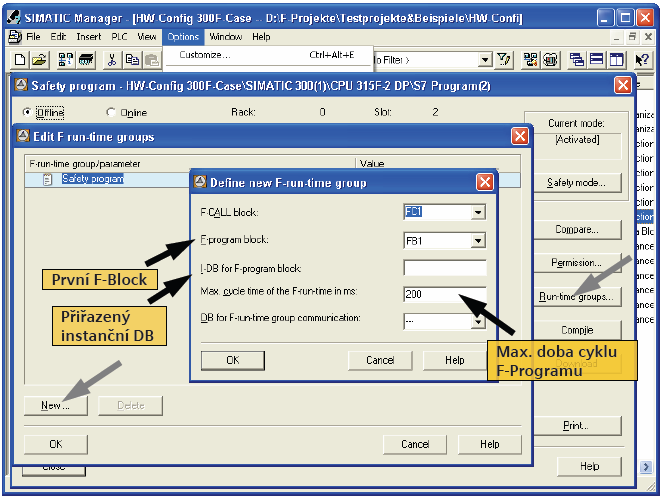Click Cancel in Define new F-run-time group
663x497 pixels.
(x=380, y=360)
